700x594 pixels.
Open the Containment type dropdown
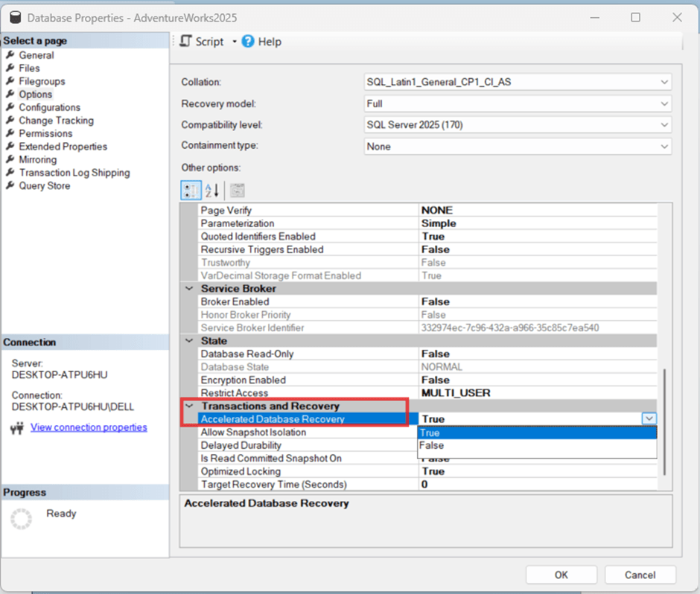tap(518, 147)
